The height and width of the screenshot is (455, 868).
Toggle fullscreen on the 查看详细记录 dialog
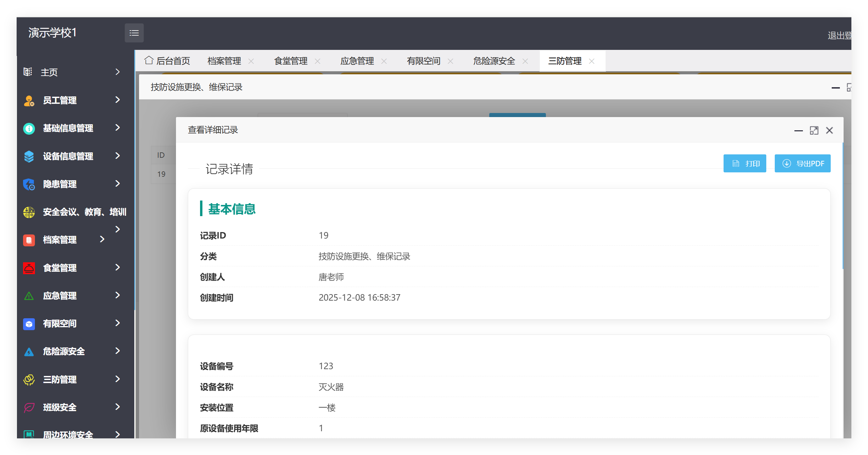pyautogui.click(x=814, y=130)
